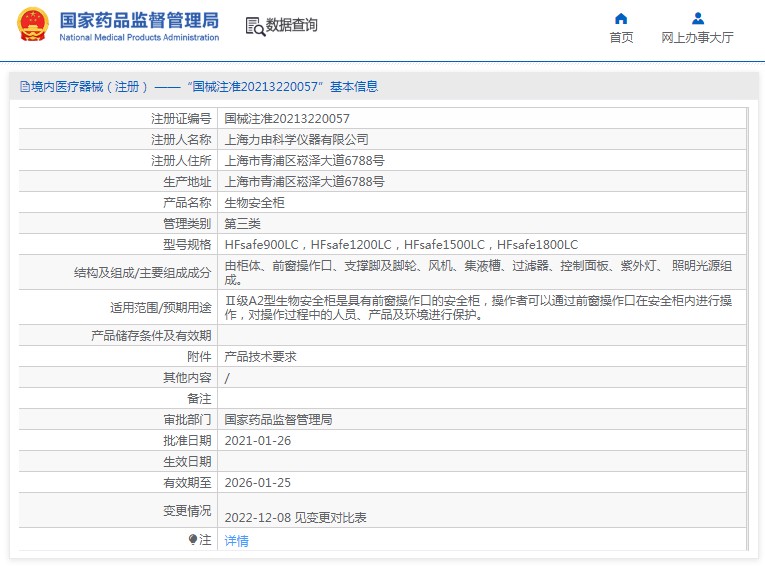Click the 备注 label
The image size is (765, 566).
[199, 399]
